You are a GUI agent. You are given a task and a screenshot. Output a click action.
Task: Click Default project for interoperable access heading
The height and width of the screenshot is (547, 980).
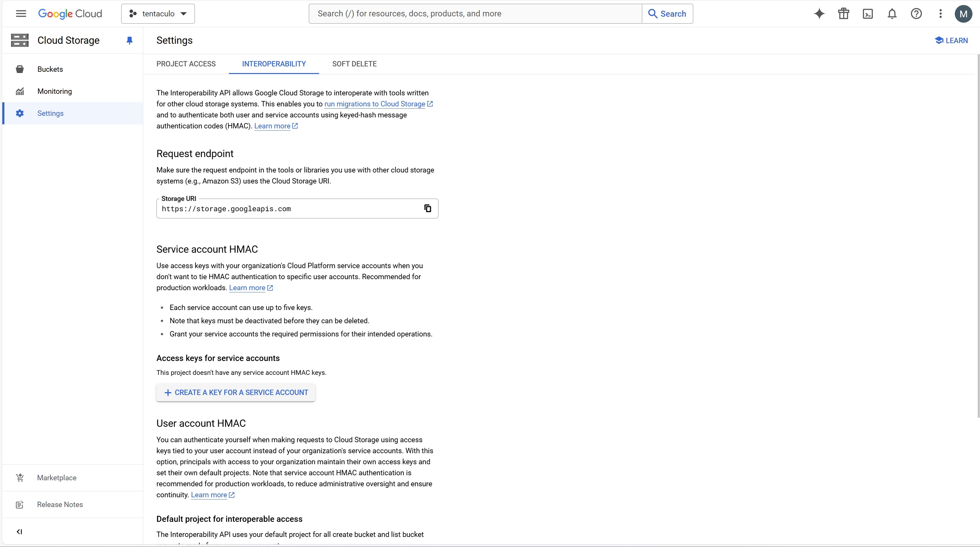[x=229, y=519]
